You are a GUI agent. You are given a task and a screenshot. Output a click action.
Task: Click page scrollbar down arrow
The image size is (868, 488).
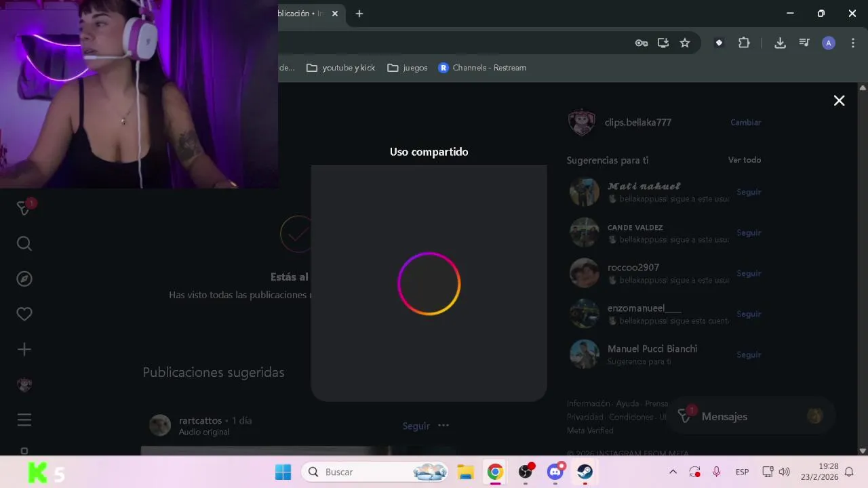click(863, 451)
